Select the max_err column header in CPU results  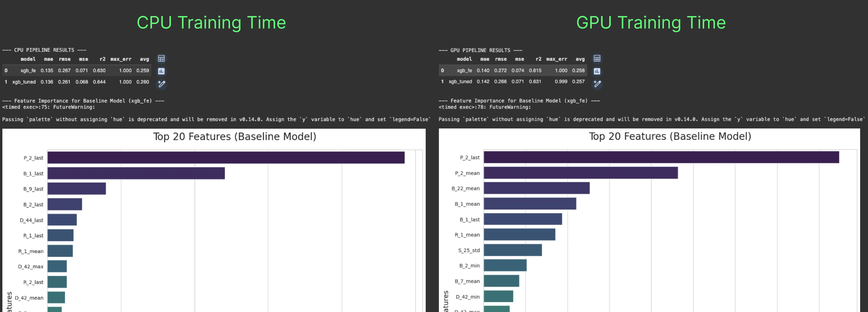[x=121, y=59]
